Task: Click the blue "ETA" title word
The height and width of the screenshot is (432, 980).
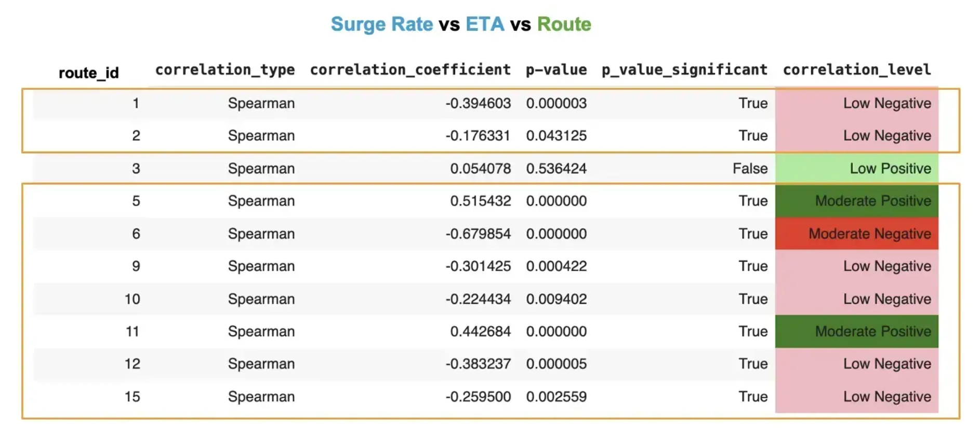Action: [484, 24]
